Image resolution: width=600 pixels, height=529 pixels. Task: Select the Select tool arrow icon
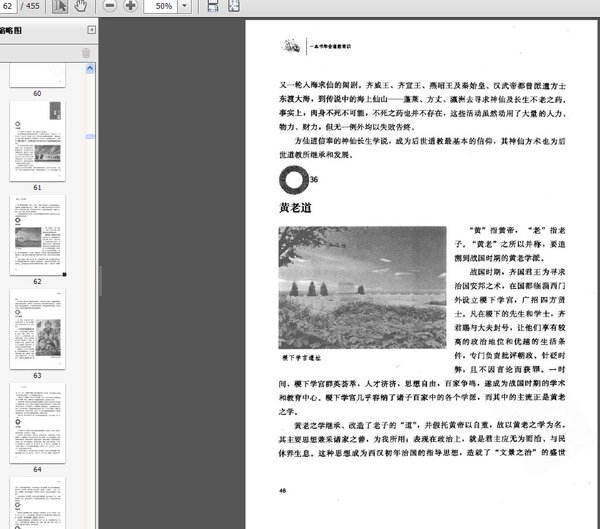pyautogui.click(x=60, y=6)
